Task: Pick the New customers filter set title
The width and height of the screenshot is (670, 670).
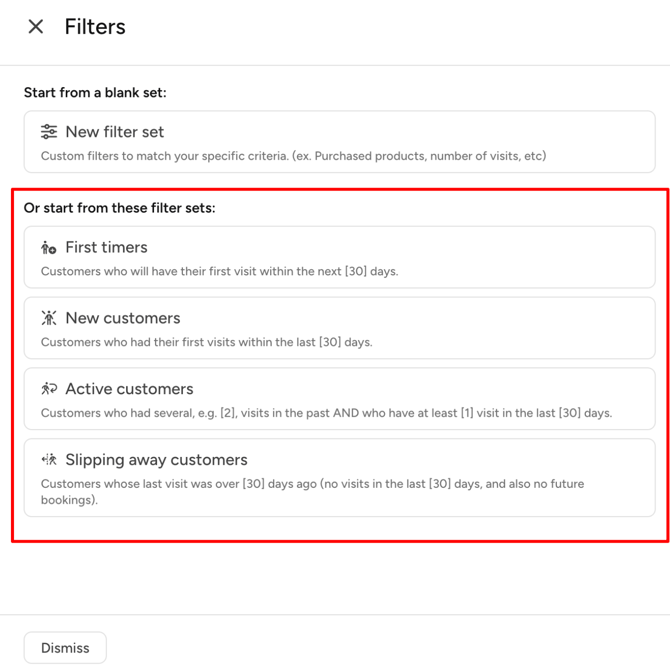Action: tap(122, 318)
